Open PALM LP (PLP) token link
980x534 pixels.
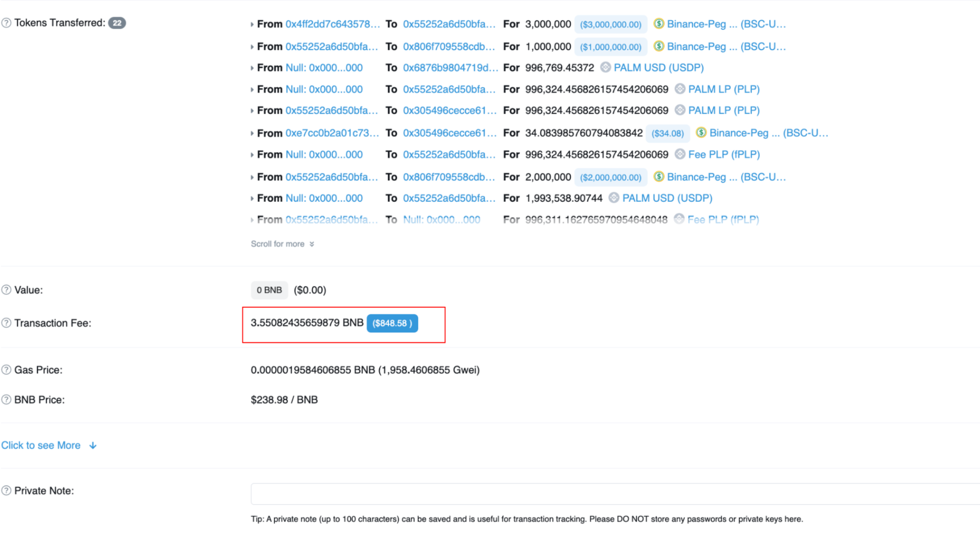pyautogui.click(x=724, y=89)
